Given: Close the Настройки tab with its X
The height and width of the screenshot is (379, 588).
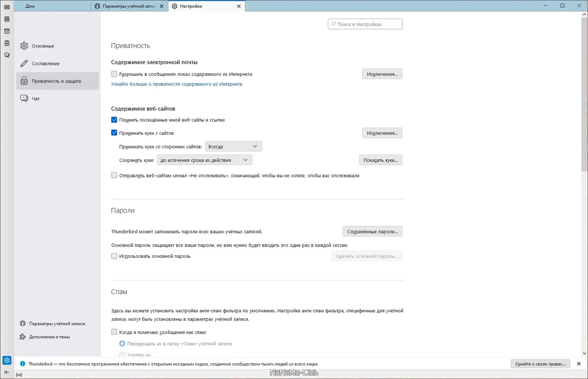Looking at the screenshot, I should 239,6.
